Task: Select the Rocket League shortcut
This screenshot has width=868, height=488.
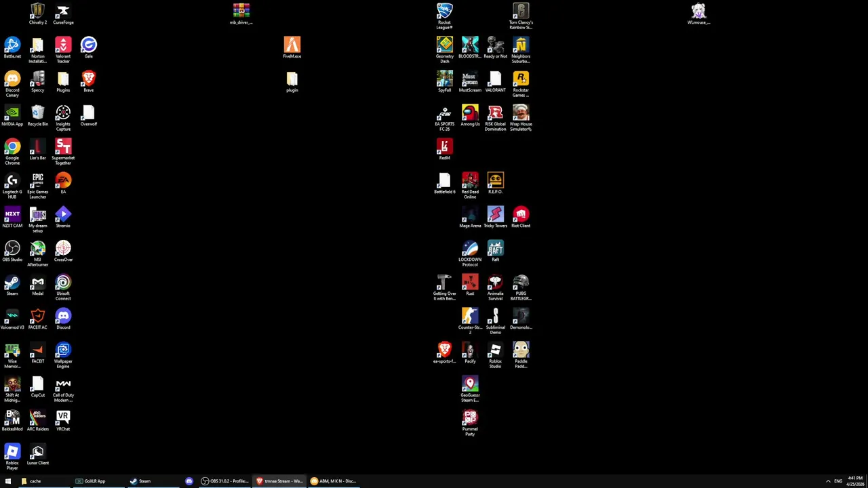Action: [444, 16]
